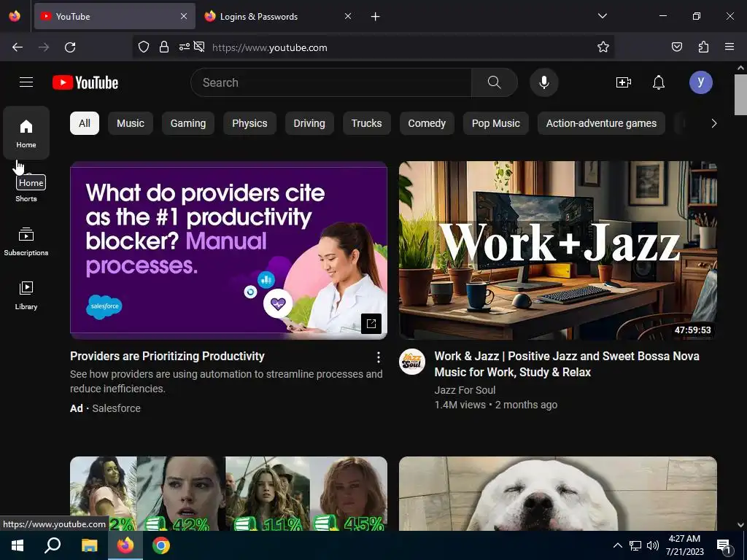The width and height of the screenshot is (747, 560).
Task: Open the volume control in tray
Action: 653,545
